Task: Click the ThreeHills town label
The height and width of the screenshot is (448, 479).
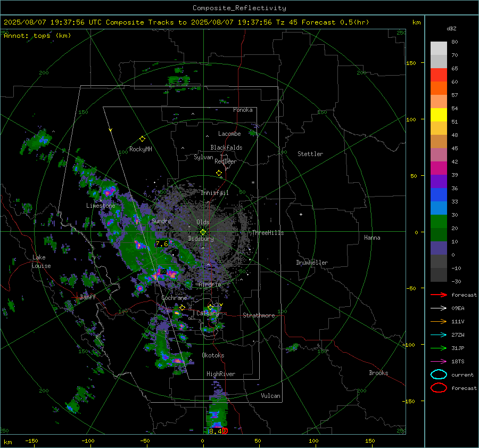Action: [x=268, y=233]
